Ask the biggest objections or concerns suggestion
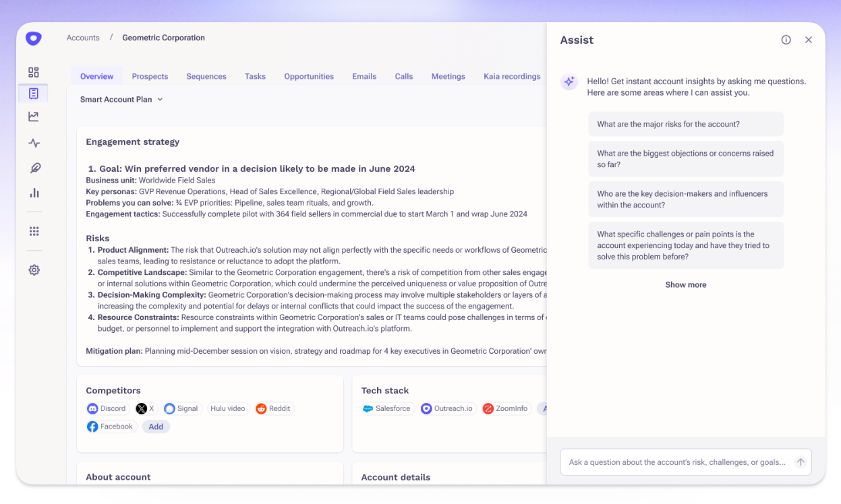Image resolution: width=841 pixels, height=504 pixels. click(686, 159)
